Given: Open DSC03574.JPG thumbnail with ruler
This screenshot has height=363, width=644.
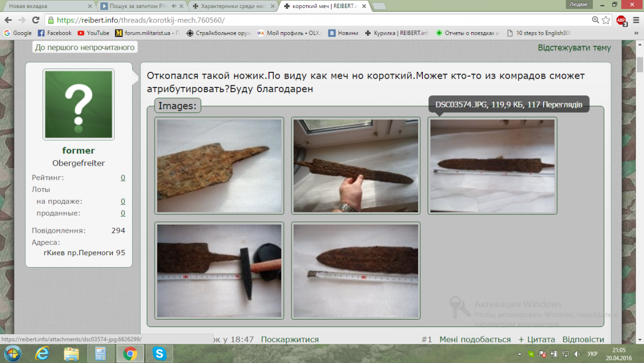Looking at the screenshot, I should pos(492,166).
